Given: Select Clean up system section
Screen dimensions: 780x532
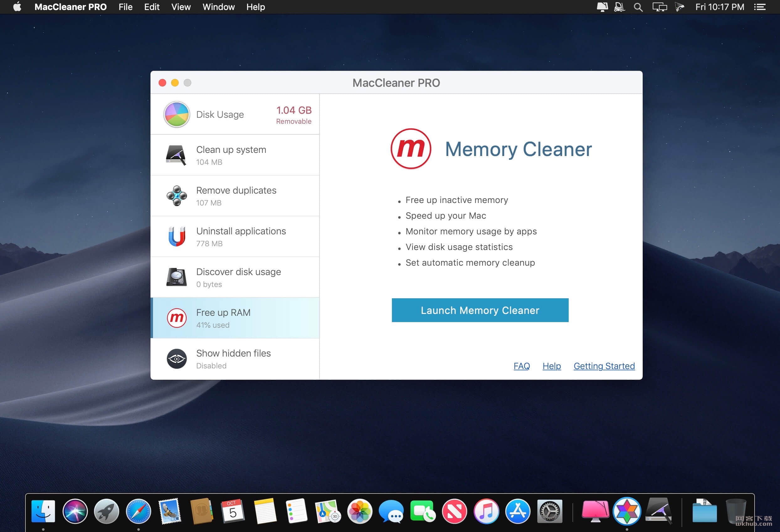Looking at the screenshot, I should (235, 155).
